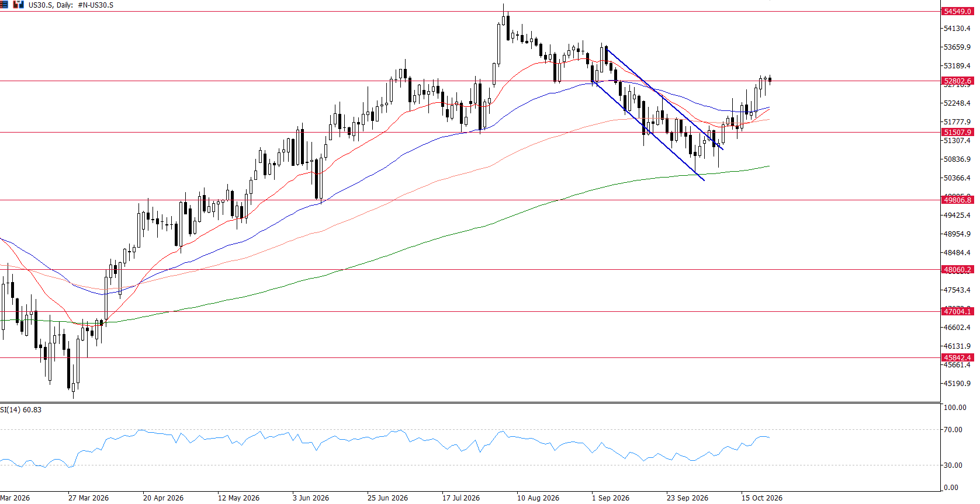
Task: Select the 52802.6 red price label
Action: pyautogui.click(x=957, y=81)
